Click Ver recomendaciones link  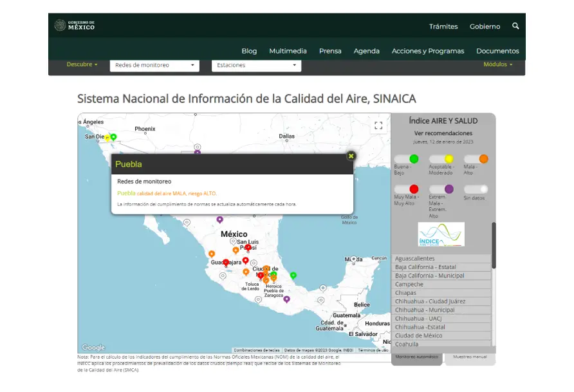point(443,133)
